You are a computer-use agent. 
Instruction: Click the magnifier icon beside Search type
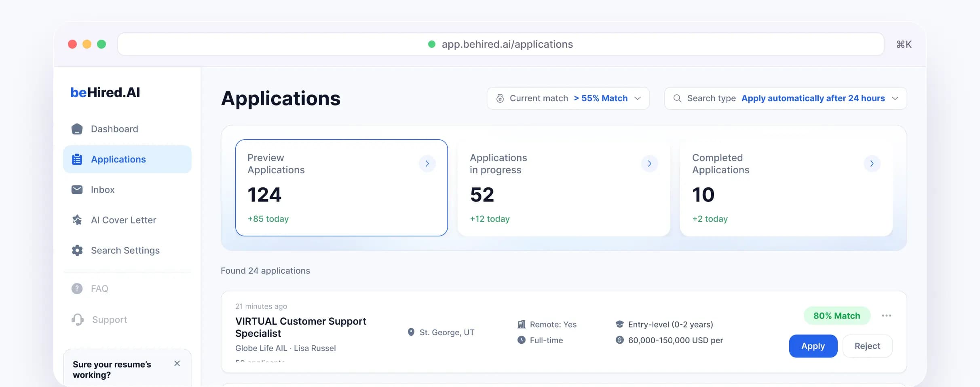(x=677, y=98)
